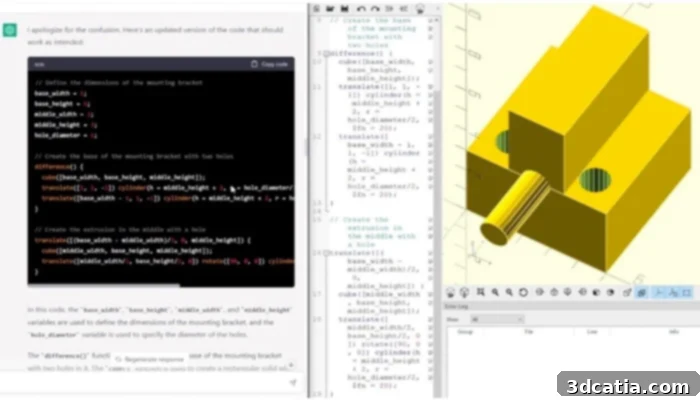Image resolution: width=700 pixels, height=400 pixels.
Task: Click the chat message input field
Action: 147,383
